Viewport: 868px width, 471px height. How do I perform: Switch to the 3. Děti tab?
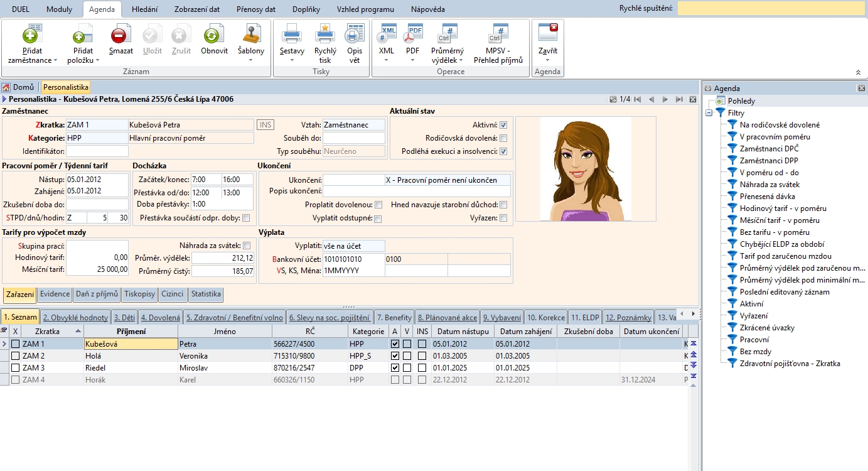coord(125,318)
